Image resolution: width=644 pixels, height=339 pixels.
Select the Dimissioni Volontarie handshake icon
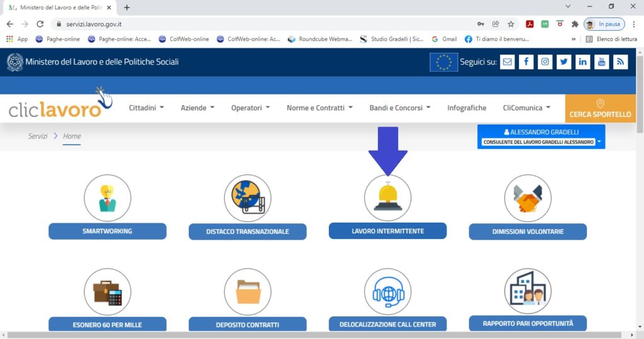point(528,197)
